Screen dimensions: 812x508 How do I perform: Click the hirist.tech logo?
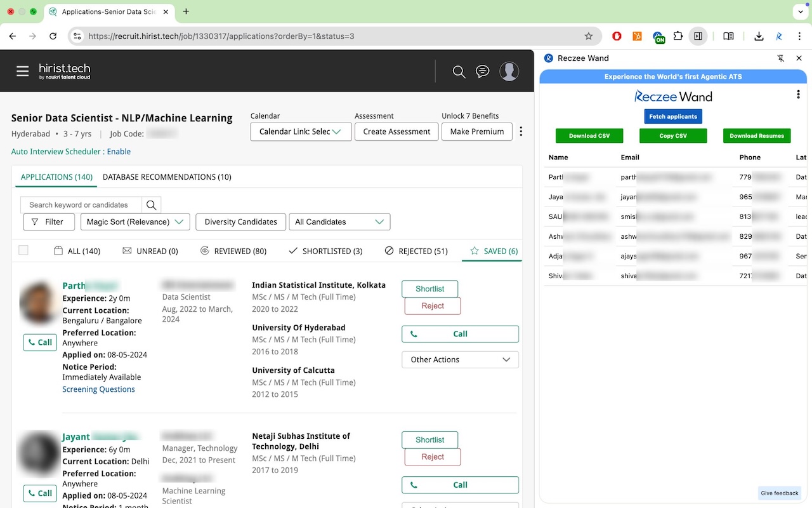tap(65, 71)
